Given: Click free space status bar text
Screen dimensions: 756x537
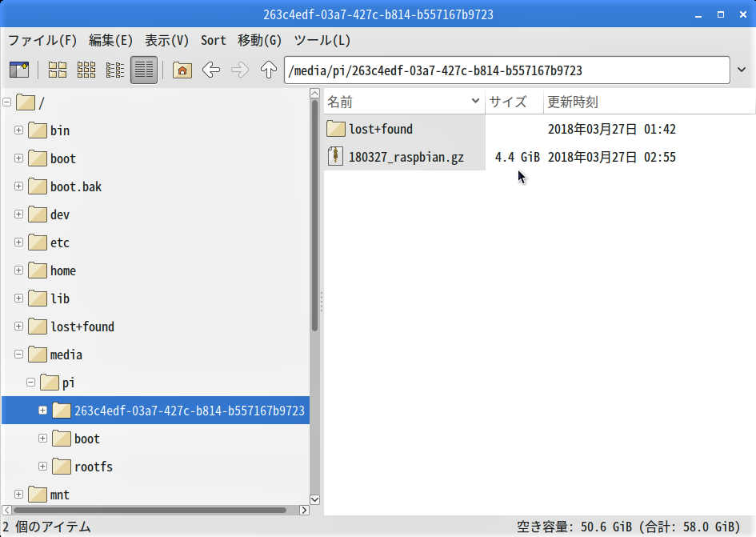Looking at the screenshot, I should point(628,527).
